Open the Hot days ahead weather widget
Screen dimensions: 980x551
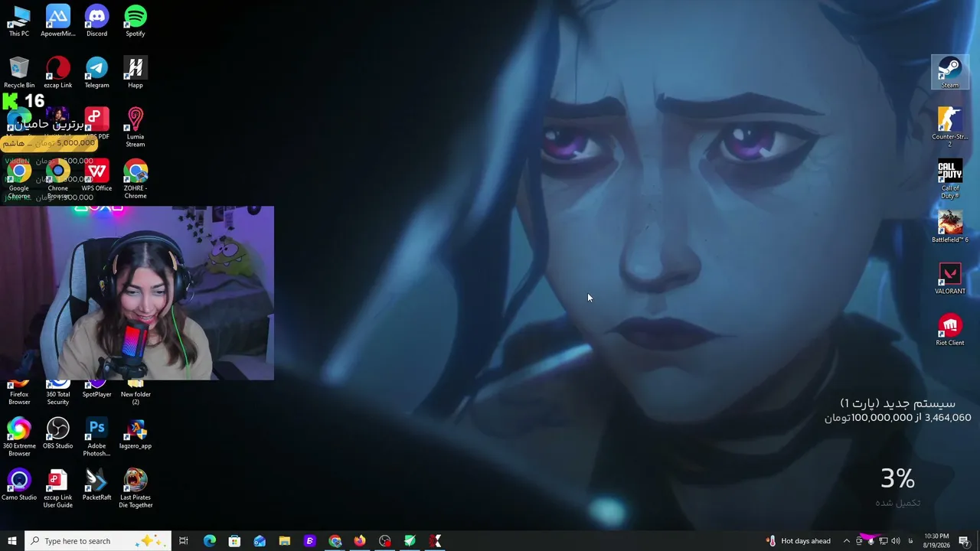tap(799, 541)
